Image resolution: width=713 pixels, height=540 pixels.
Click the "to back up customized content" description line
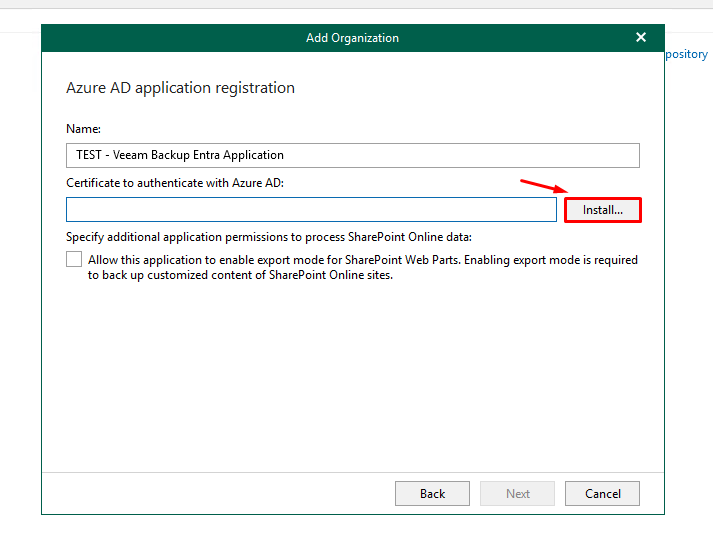[x=240, y=276]
